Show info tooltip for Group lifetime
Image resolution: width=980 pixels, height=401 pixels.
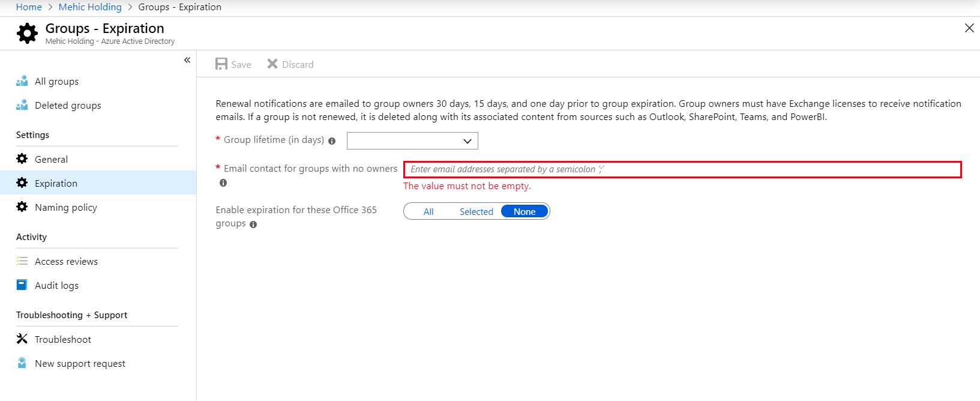pyautogui.click(x=332, y=141)
